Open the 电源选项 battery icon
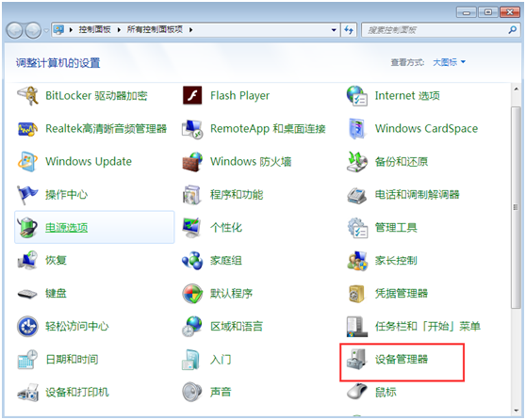The height and width of the screenshot is (420, 526). pyautogui.click(x=27, y=228)
